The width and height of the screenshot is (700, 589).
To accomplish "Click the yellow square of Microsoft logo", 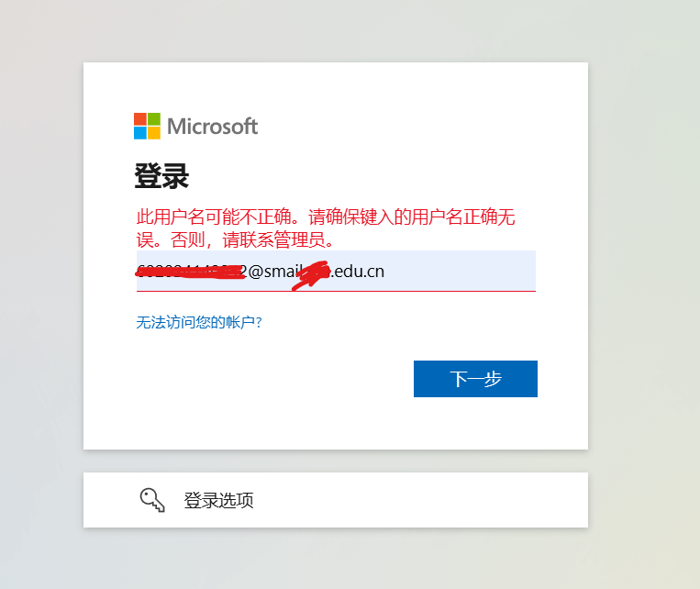I will (x=154, y=133).
